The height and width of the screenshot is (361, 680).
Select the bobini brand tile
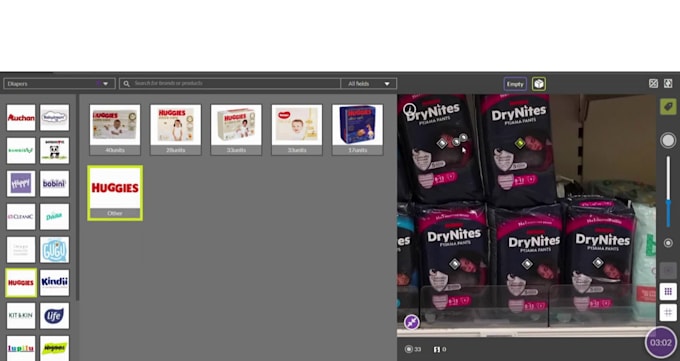[x=54, y=184]
